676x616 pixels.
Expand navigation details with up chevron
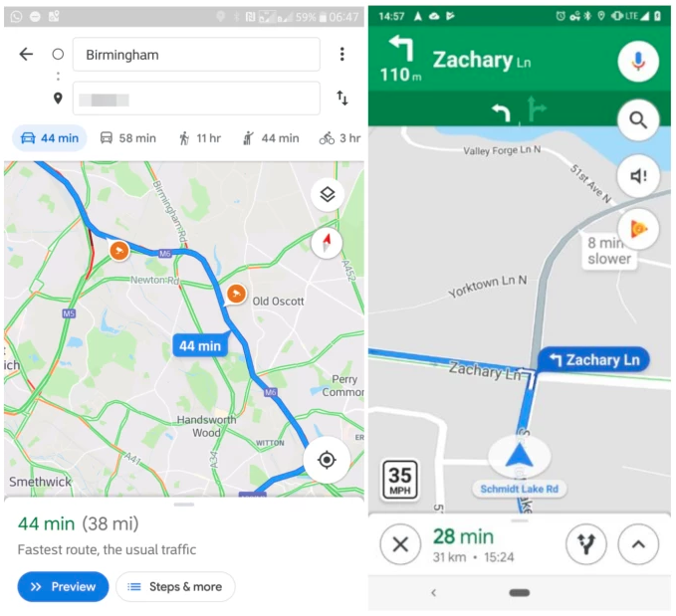pos(638,544)
